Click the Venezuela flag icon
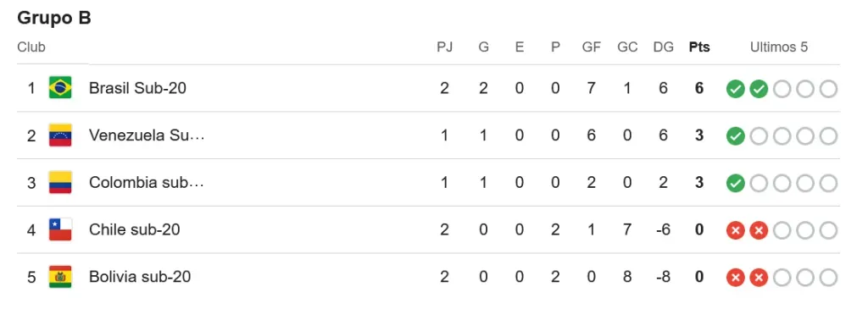 [x=60, y=135]
